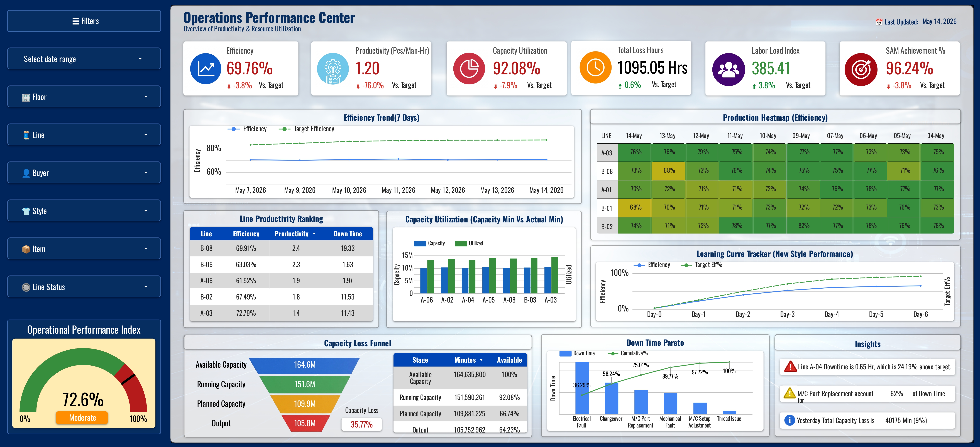Click the package box icon on Item filter

point(26,249)
